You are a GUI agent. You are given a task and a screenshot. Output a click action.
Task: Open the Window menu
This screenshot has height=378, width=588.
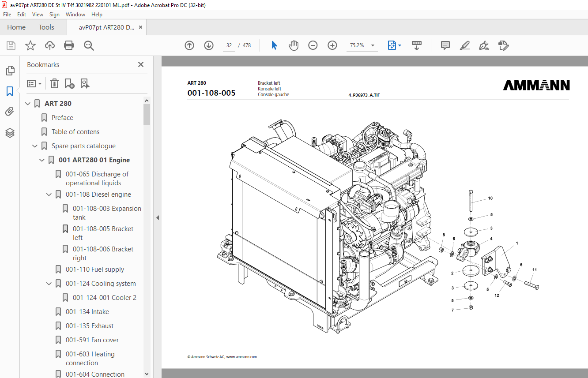(75, 15)
